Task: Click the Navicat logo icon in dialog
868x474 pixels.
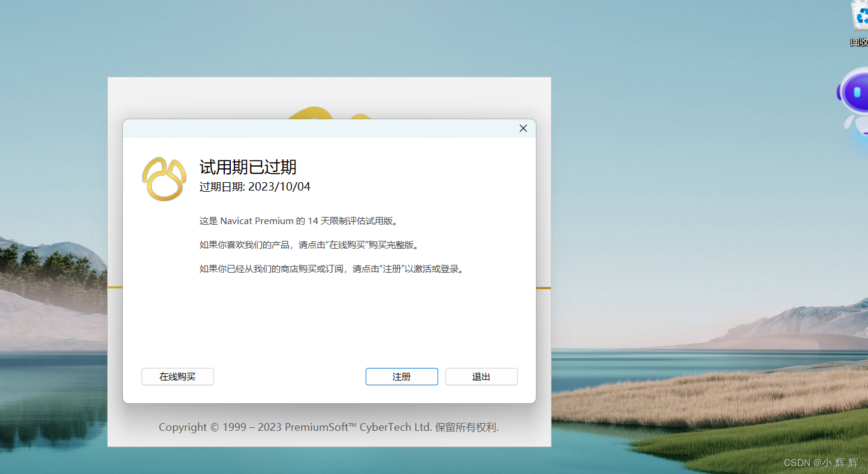Action: (164, 179)
